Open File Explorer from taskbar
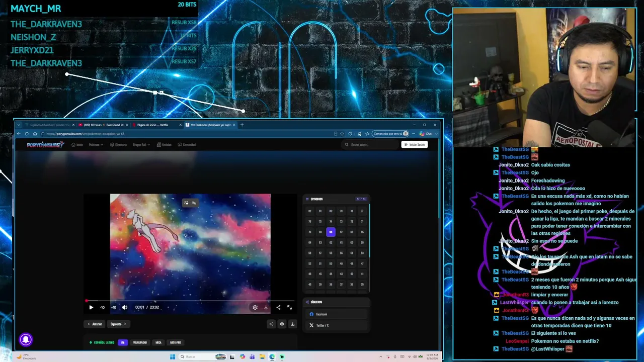 [x=262, y=357]
